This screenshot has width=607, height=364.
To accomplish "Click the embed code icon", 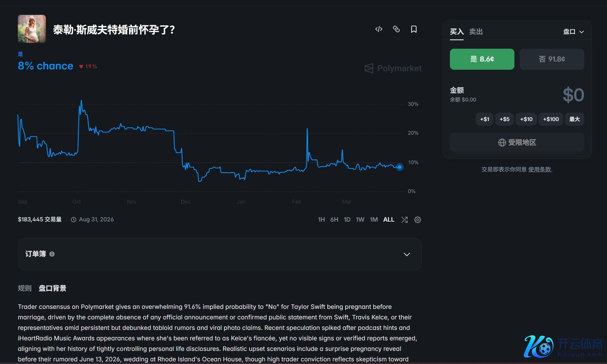I will pos(379,29).
